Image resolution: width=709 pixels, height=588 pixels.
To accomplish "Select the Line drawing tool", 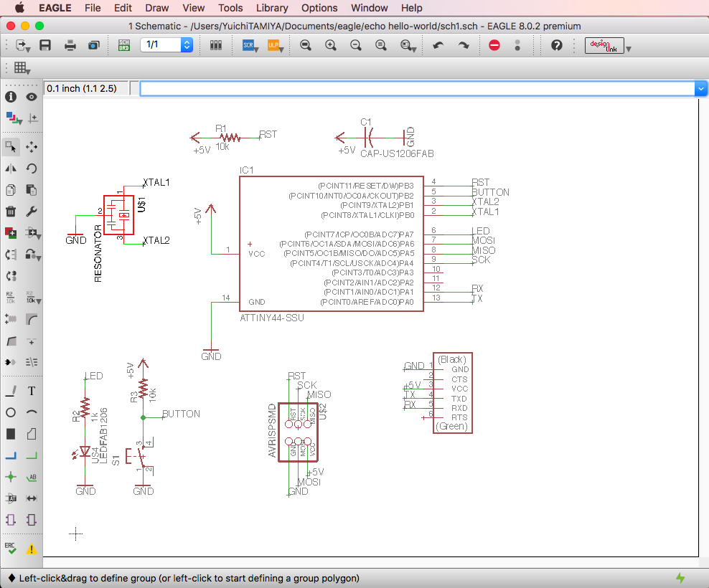I will 11,391.
